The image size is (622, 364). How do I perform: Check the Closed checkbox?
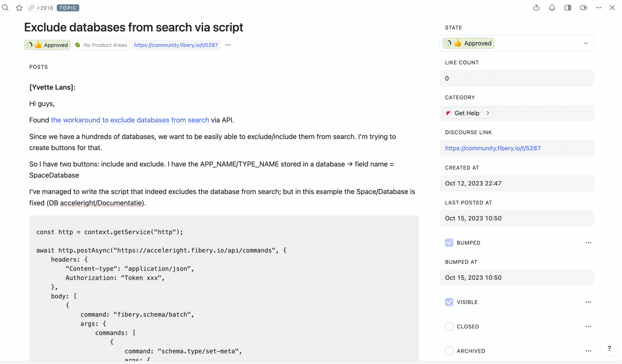449,326
